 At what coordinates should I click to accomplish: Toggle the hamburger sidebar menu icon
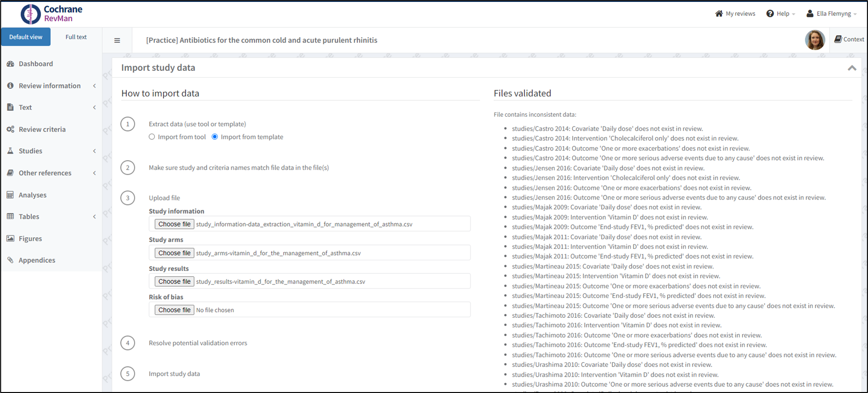pyautogui.click(x=117, y=41)
